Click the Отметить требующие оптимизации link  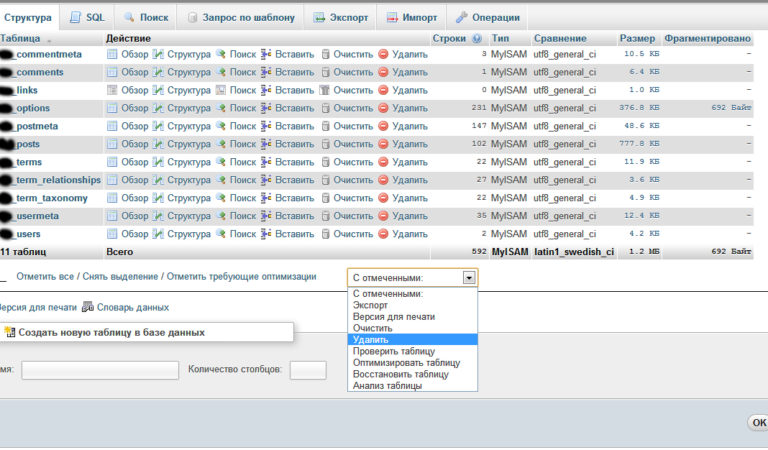241,277
